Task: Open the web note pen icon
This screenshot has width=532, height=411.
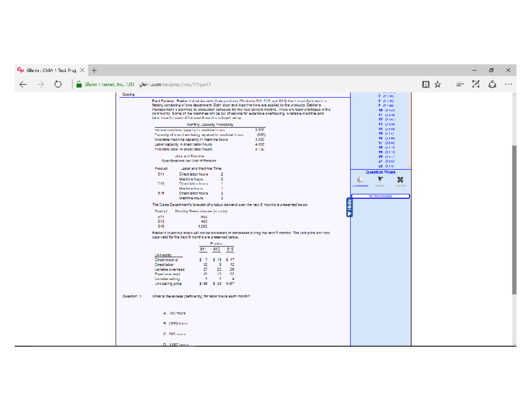Action: (x=476, y=84)
